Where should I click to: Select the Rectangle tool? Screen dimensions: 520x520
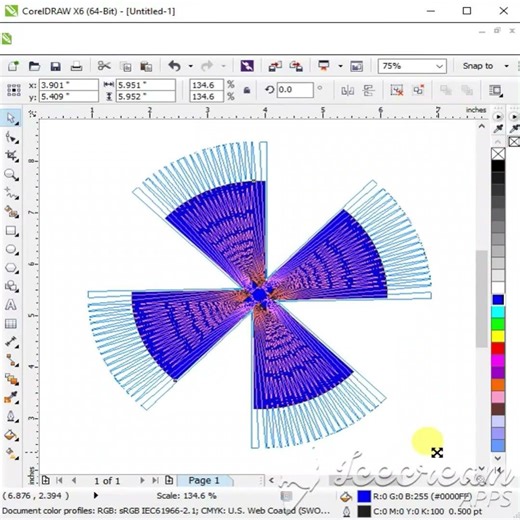pos(11,231)
